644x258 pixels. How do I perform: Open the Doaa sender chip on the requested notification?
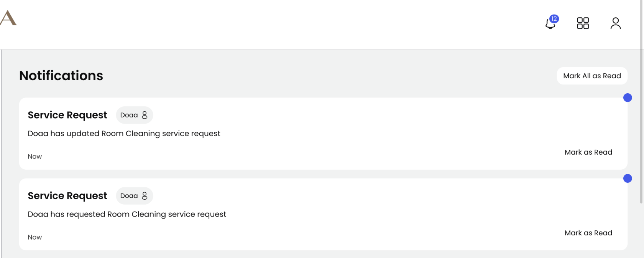[x=134, y=195]
